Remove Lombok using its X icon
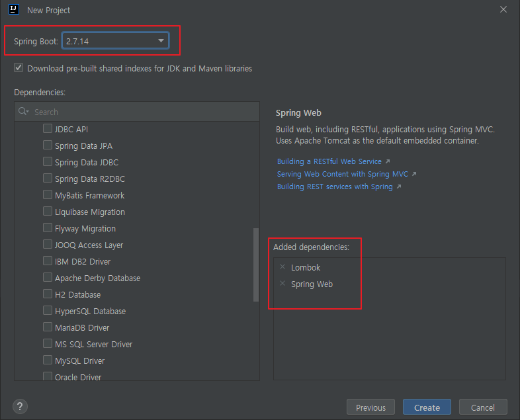Screen dimensions: 520x420 click(x=282, y=267)
